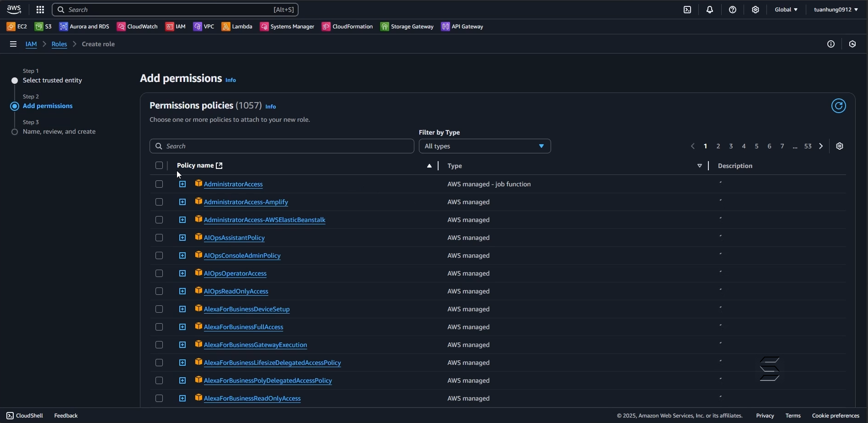Open table preferences gear icon
Screen dimensions: 868x423
pos(840,146)
